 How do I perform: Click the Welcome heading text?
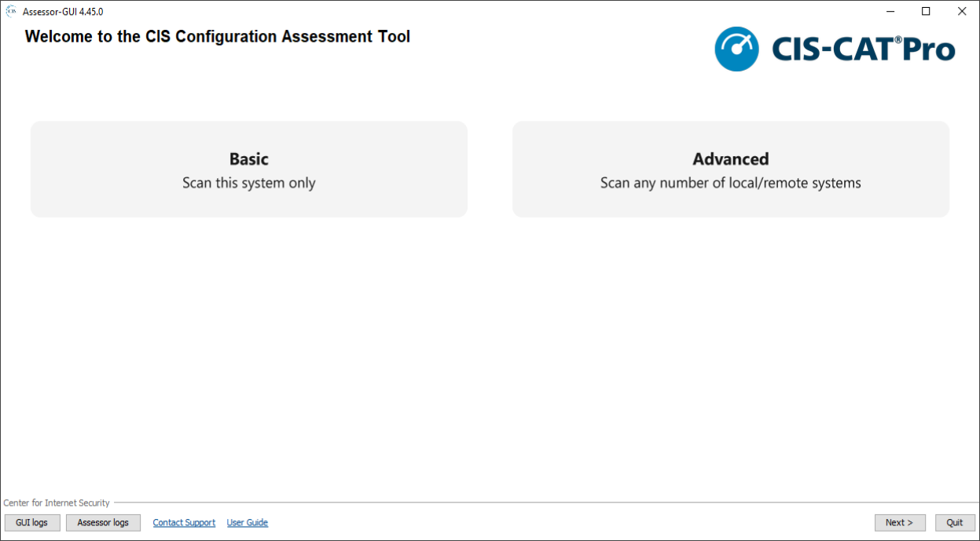(218, 37)
